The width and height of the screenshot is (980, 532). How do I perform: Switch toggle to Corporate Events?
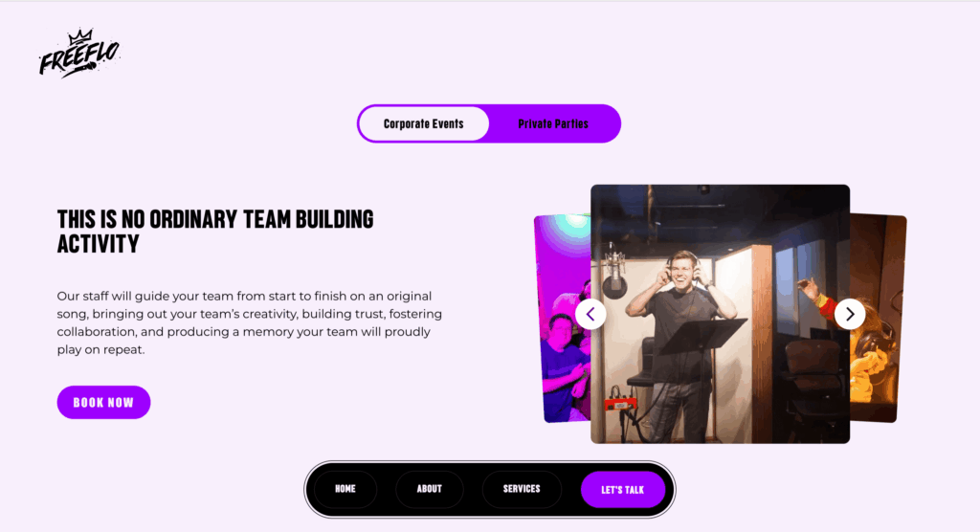pos(424,123)
